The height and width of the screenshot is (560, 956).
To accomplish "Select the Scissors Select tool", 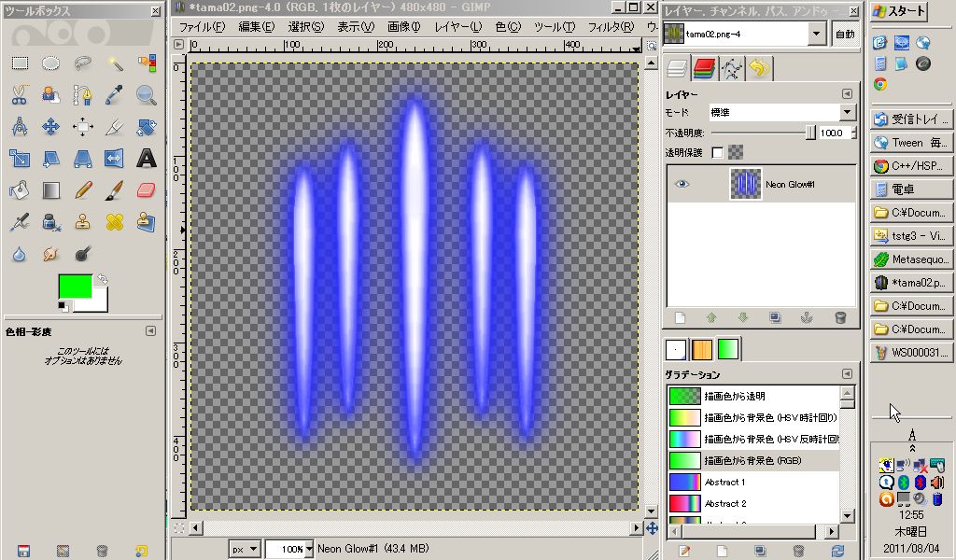I will (x=20, y=94).
